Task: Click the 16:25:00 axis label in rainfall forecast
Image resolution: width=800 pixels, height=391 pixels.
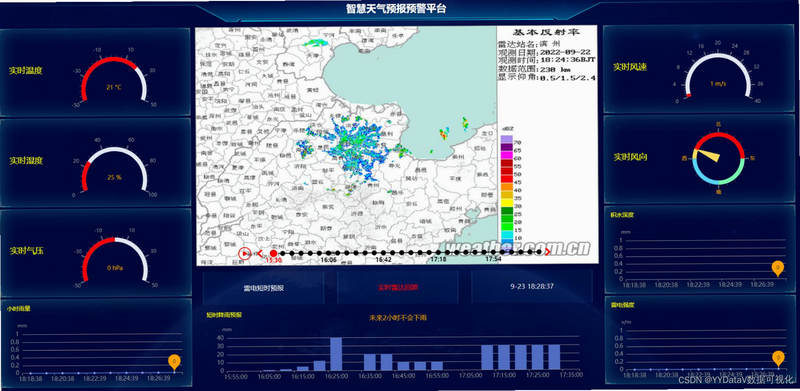Action: point(336,377)
